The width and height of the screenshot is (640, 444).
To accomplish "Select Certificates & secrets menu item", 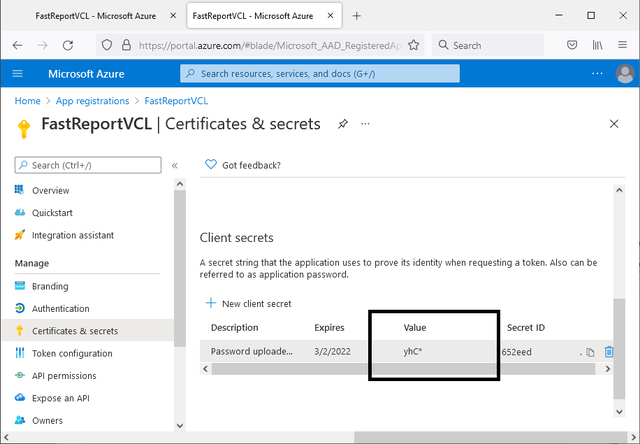I will 88,331.
